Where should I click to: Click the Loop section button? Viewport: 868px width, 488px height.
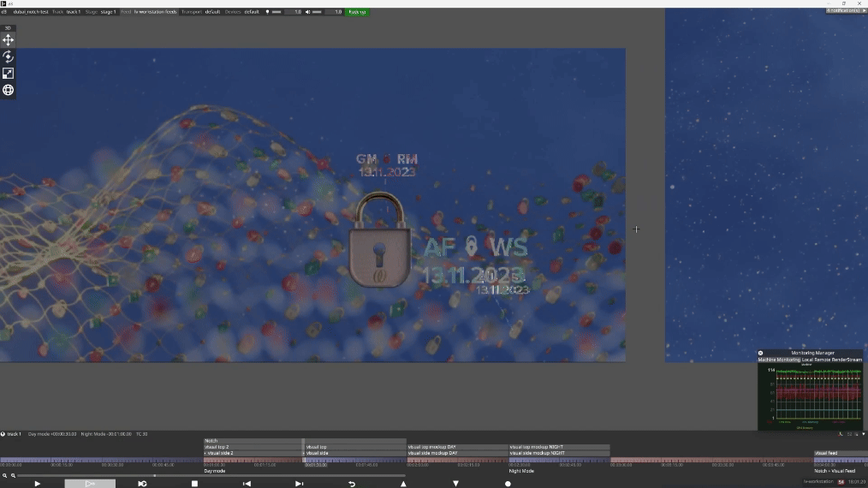[142, 484]
